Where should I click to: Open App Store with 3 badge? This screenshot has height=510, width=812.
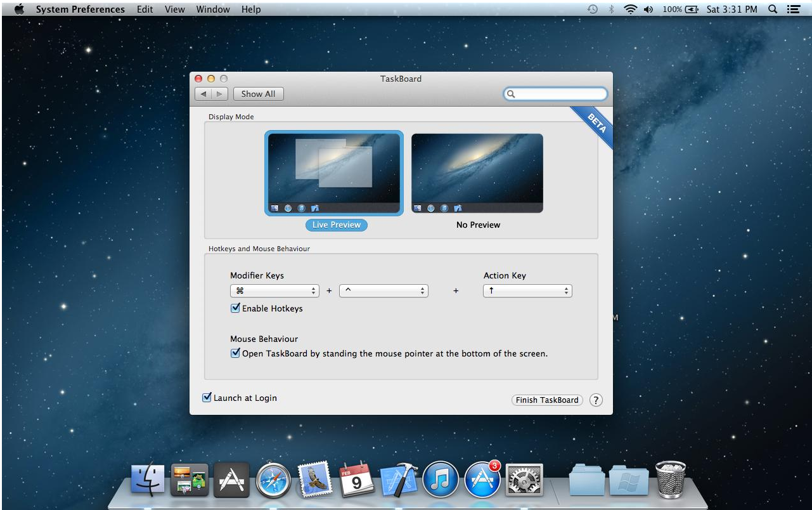click(482, 479)
